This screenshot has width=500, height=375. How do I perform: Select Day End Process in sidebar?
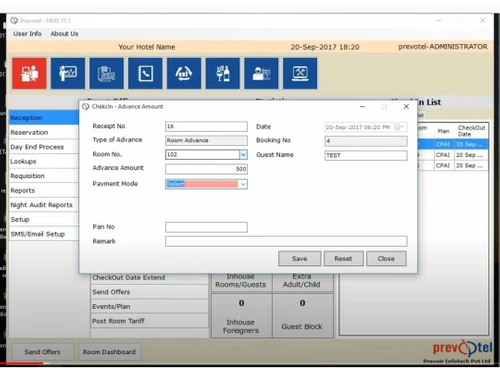pyautogui.click(x=44, y=147)
